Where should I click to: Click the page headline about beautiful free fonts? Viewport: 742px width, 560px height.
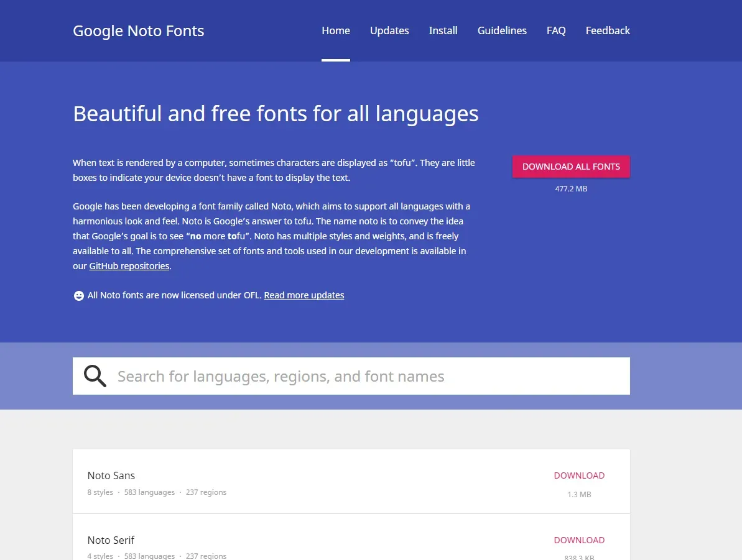(276, 114)
